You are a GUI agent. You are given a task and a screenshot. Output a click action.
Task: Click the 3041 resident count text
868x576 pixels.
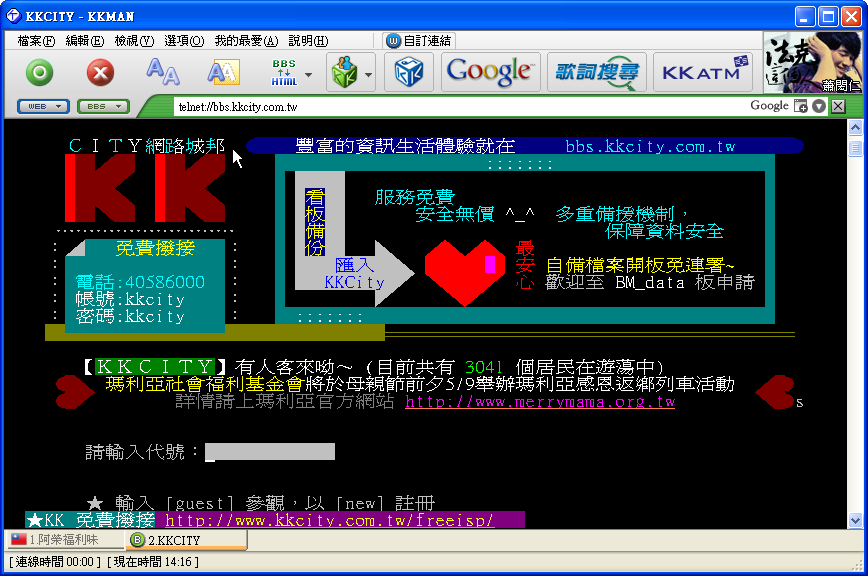(484, 367)
